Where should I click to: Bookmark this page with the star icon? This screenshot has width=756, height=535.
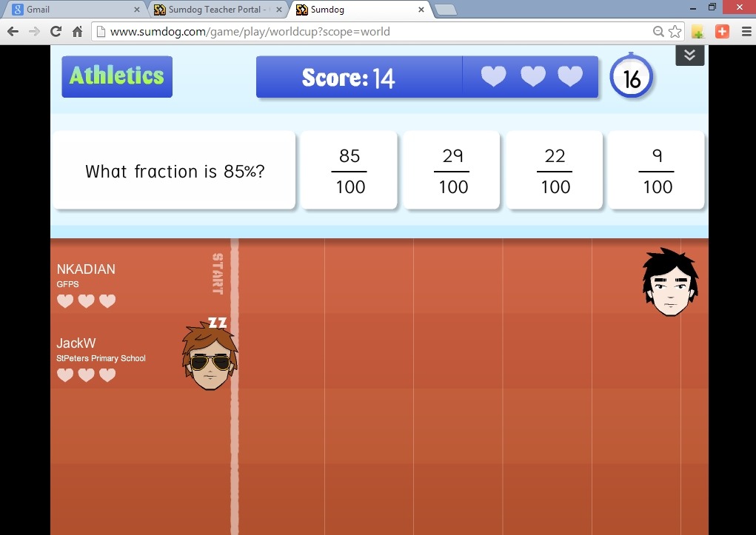675,32
